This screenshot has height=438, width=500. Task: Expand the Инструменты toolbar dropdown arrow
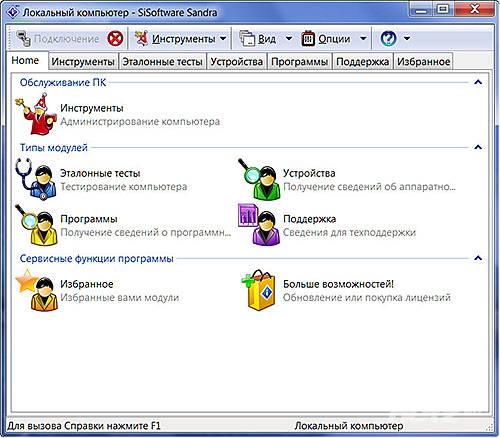pyautogui.click(x=223, y=39)
